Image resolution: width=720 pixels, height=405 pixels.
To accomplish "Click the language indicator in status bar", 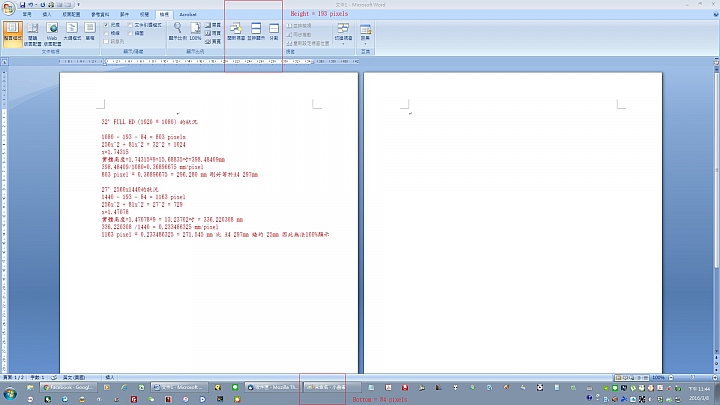I will click(73, 377).
